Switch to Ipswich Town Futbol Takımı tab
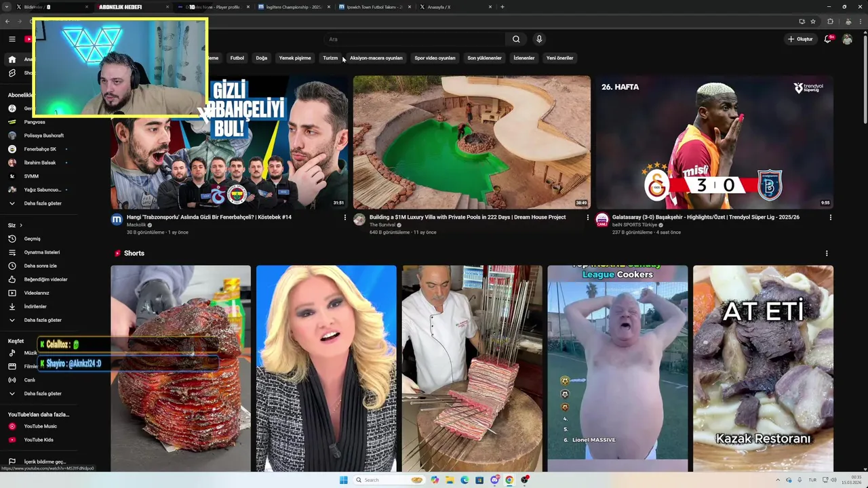This screenshot has width=868, height=488. click(374, 7)
